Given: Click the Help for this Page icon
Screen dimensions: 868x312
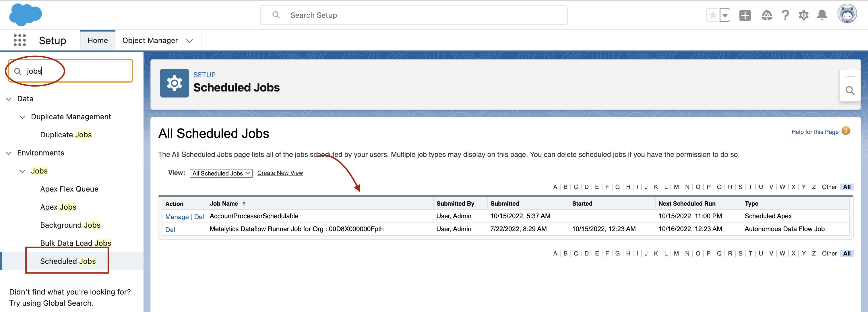Looking at the screenshot, I should click(x=846, y=131).
